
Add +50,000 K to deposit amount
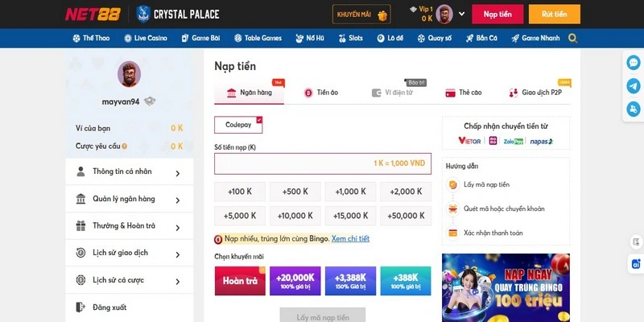click(x=406, y=216)
